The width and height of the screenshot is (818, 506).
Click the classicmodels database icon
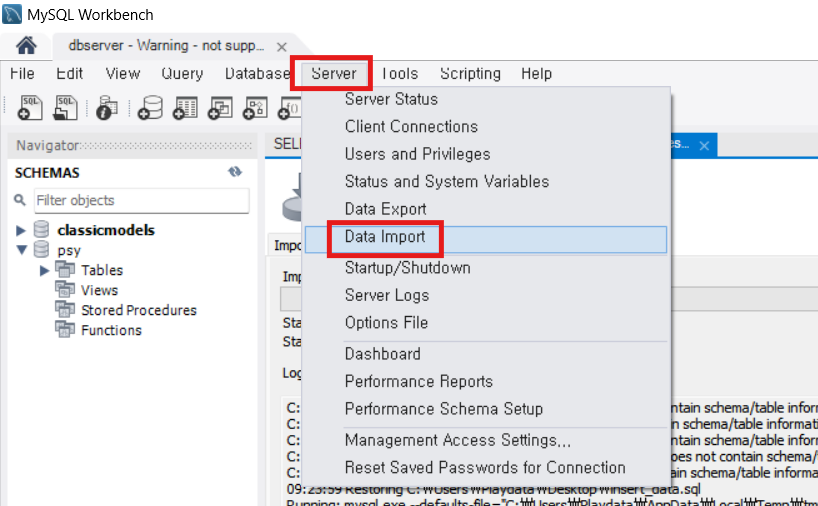click(x=41, y=229)
